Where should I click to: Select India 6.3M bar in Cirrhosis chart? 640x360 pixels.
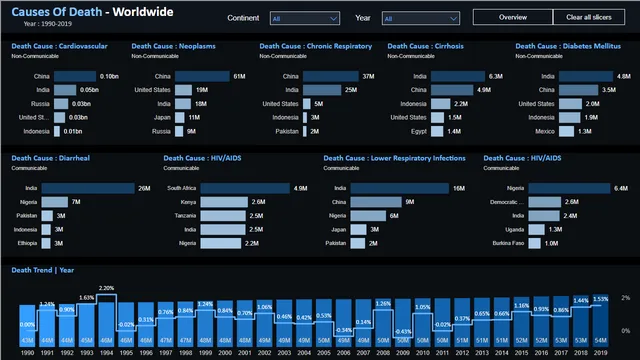458,76
